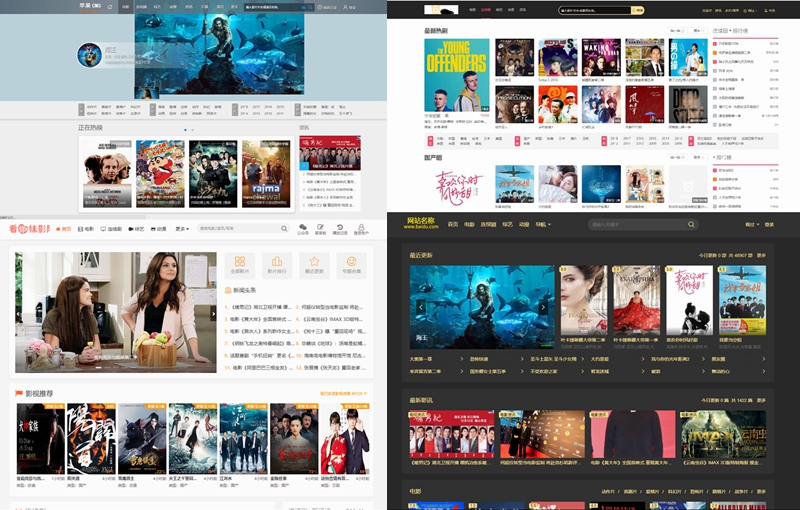Open THE YOUNG OFFENDERS poster on white site
This screenshot has width=800, height=510.
click(x=457, y=75)
